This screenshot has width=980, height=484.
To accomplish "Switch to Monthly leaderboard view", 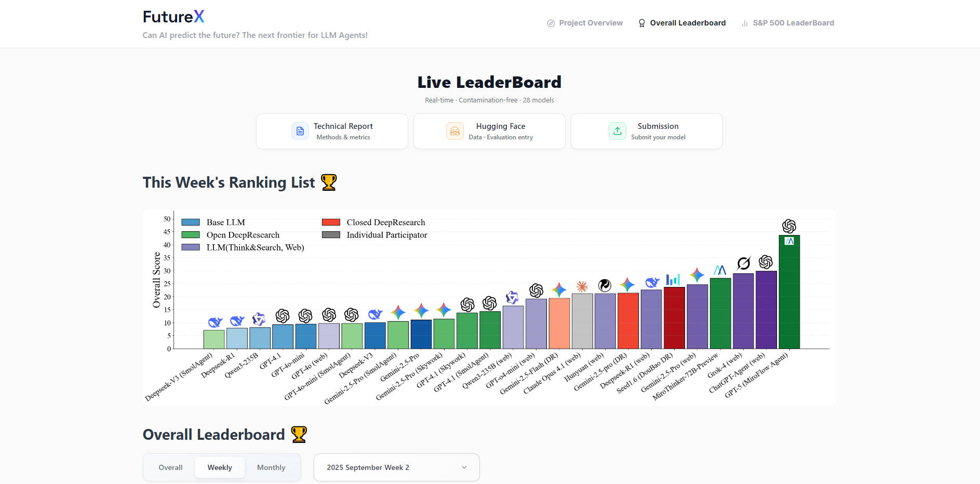I will (271, 467).
